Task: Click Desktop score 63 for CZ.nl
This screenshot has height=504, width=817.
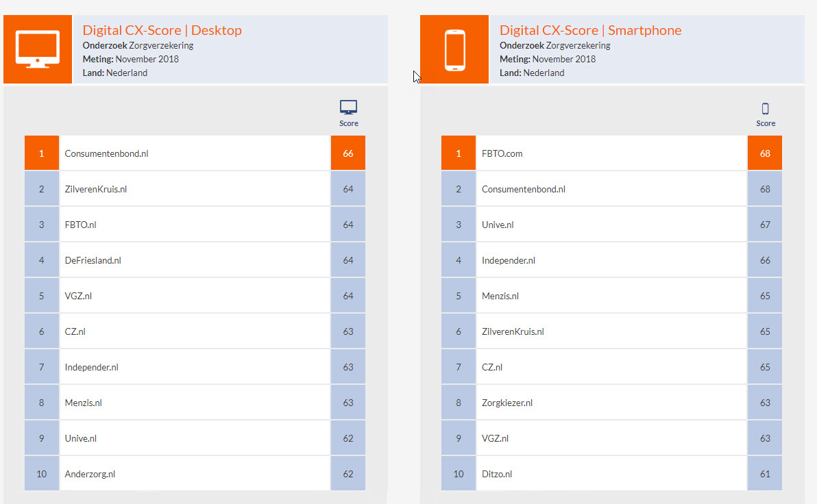Action: (348, 331)
